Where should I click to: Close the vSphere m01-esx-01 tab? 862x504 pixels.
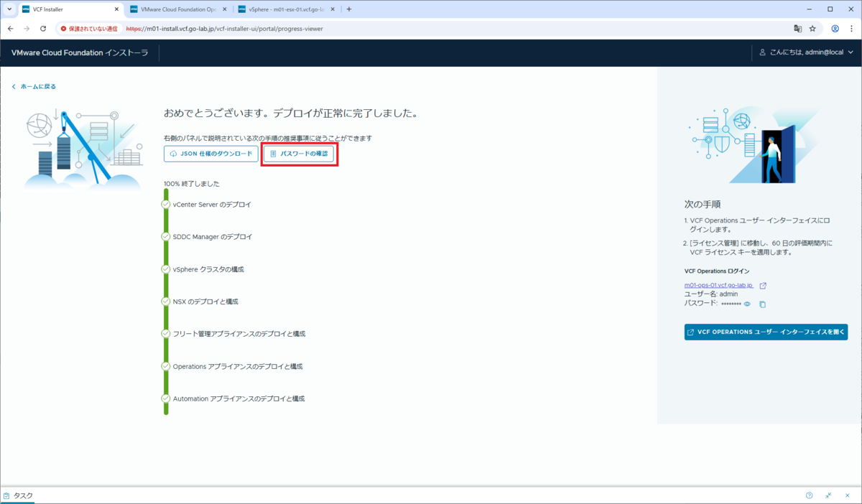[x=332, y=9]
